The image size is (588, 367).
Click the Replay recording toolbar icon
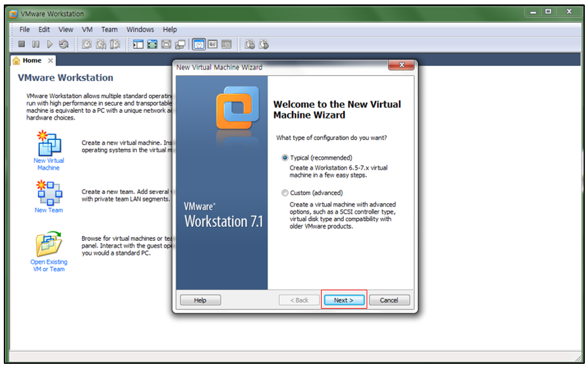pyautogui.click(x=264, y=44)
